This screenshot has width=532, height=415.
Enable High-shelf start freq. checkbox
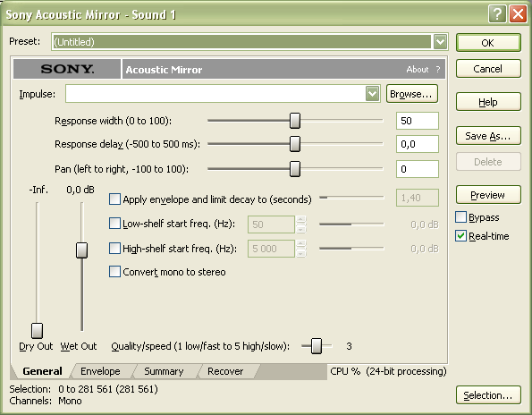tap(114, 249)
